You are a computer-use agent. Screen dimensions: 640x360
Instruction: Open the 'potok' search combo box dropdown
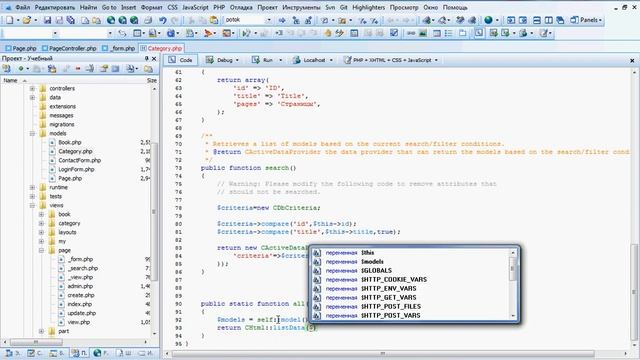(269, 20)
